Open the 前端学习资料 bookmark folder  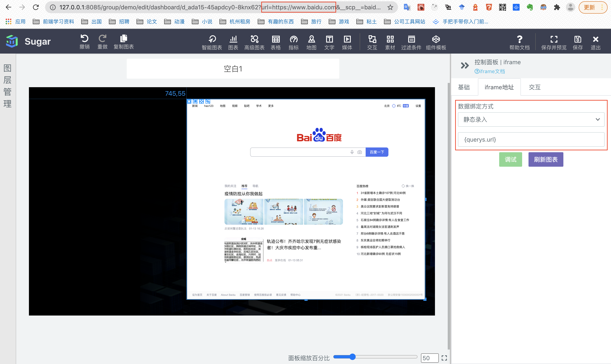click(x=53, y=22)
